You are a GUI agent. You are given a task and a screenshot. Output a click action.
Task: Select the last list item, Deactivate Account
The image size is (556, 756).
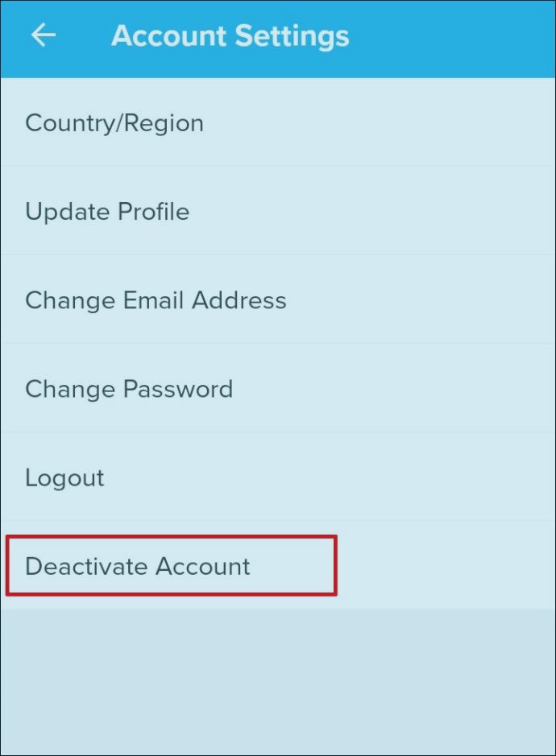[138, 566]
